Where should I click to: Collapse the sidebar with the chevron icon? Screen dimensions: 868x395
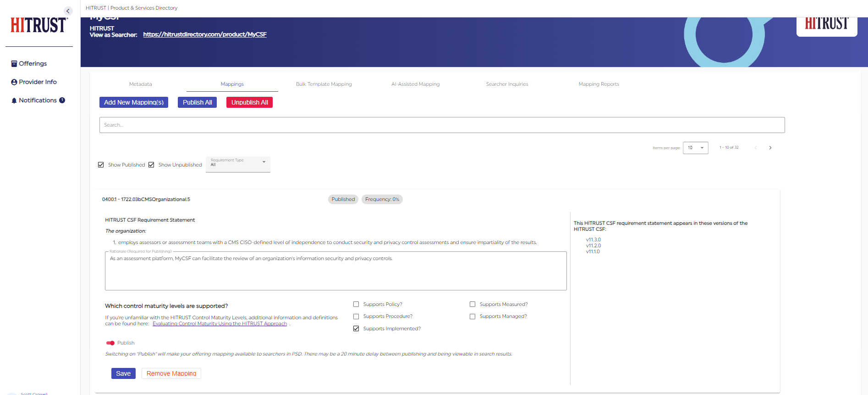pyautogui.click(x=68, y=11)
